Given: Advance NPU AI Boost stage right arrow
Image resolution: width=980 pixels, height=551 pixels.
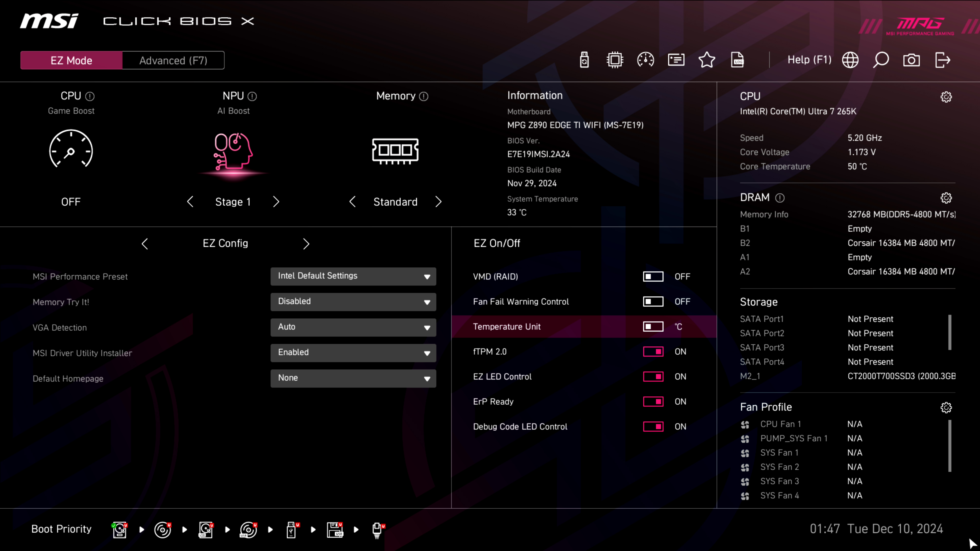Looking at the screenshot, I should point(276,202).
